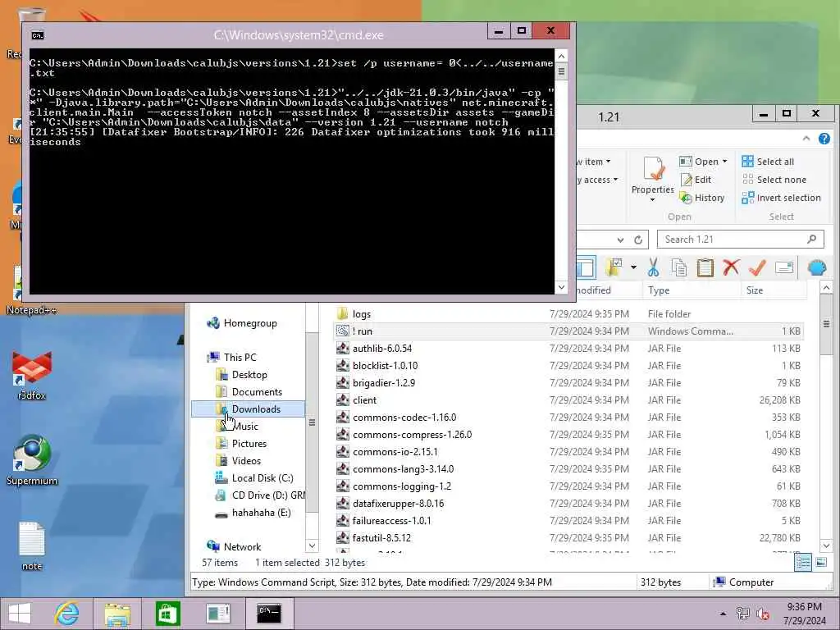This screenshot has height=630, width=840.
Task: Select the '! run' command script file
Action: click(568, 331)
